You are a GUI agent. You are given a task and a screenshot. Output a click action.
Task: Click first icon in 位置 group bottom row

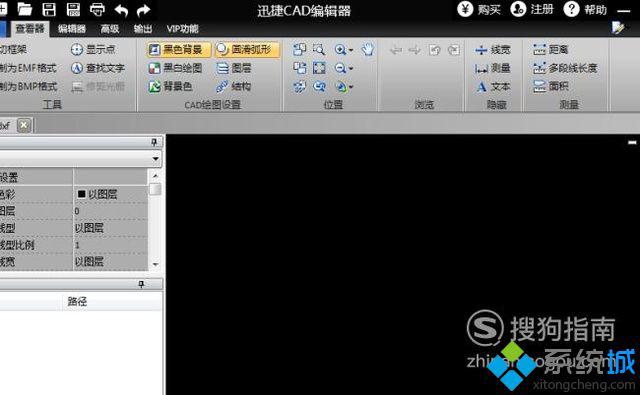coord(299,86)
